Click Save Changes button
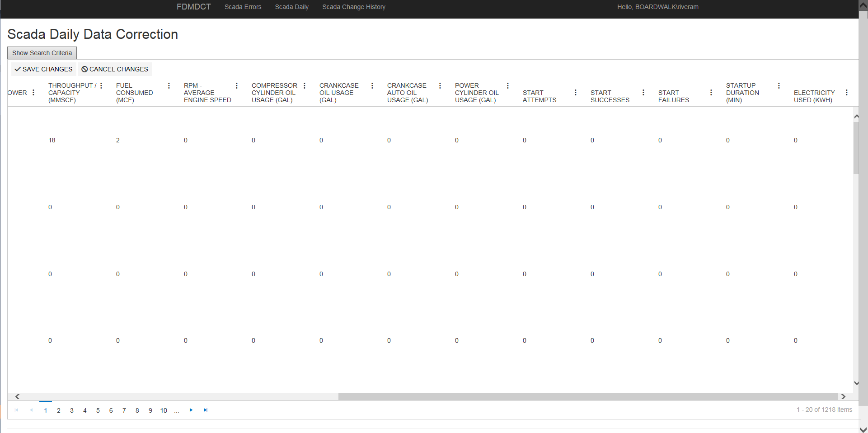This screenshot has height=433, width=868. pos(43,69)
